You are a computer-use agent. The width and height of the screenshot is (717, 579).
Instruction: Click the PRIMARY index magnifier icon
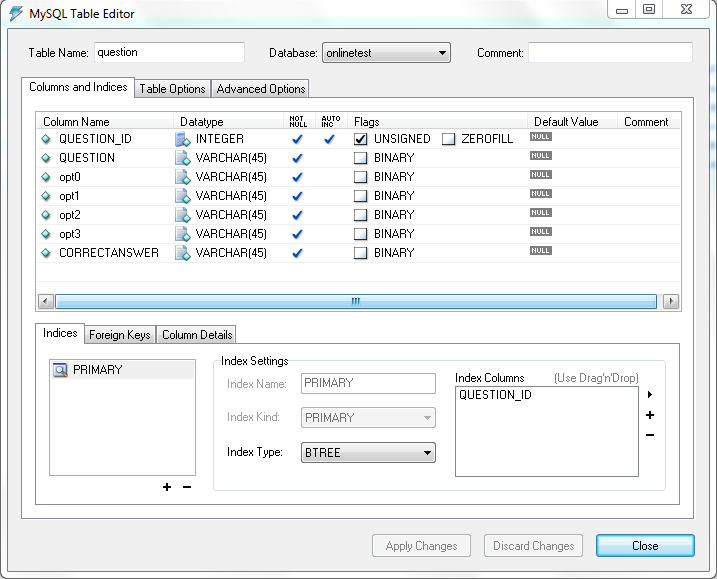60,370
